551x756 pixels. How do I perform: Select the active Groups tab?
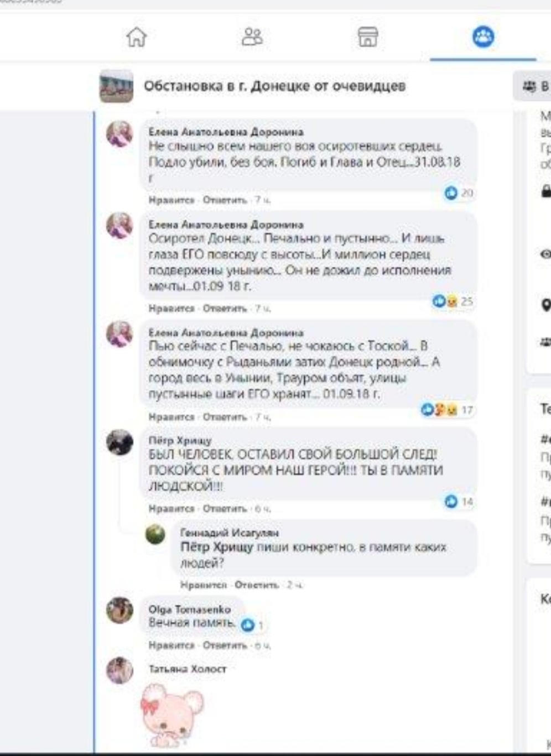coord(483,37)
